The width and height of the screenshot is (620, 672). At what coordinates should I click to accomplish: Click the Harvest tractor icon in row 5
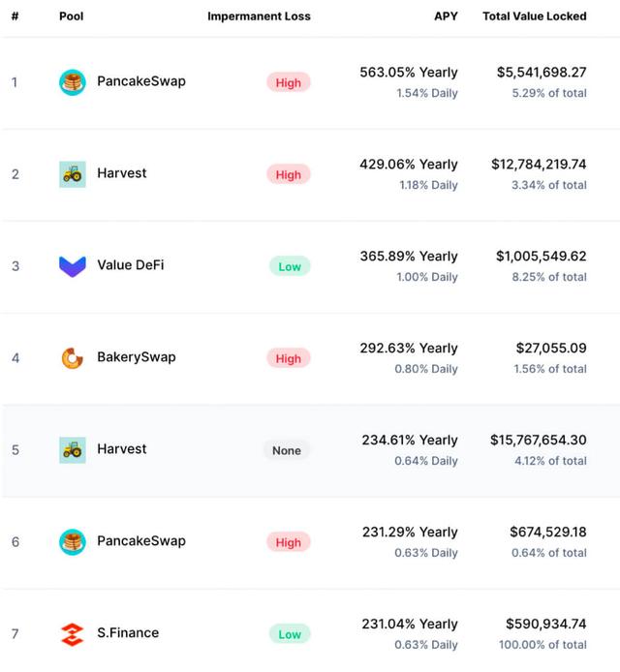(73, 450)
